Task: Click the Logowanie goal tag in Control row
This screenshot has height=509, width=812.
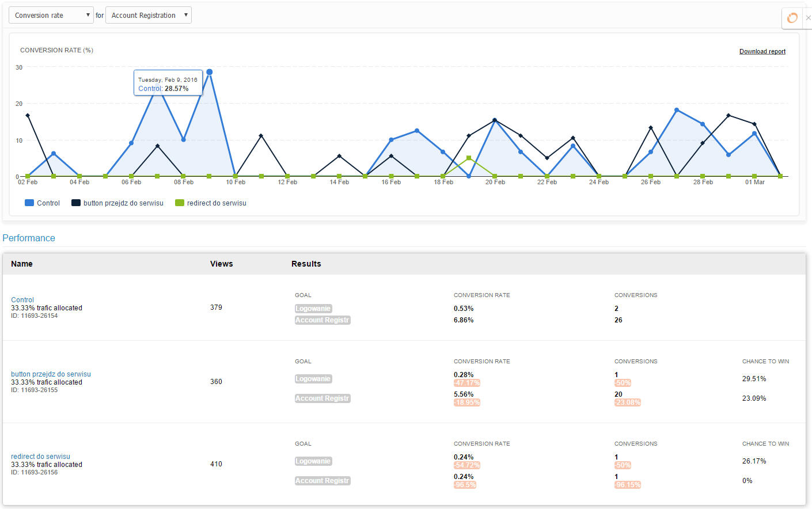Action: (313, 309)
